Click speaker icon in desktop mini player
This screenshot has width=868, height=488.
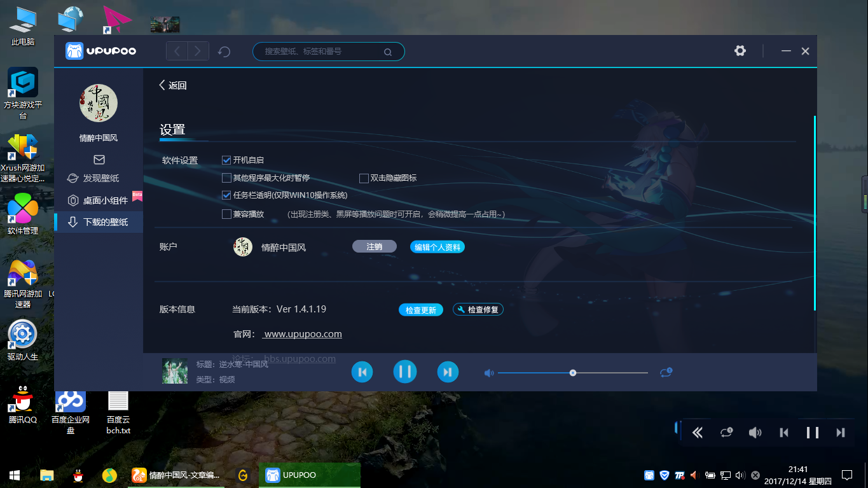coord(755,433)
